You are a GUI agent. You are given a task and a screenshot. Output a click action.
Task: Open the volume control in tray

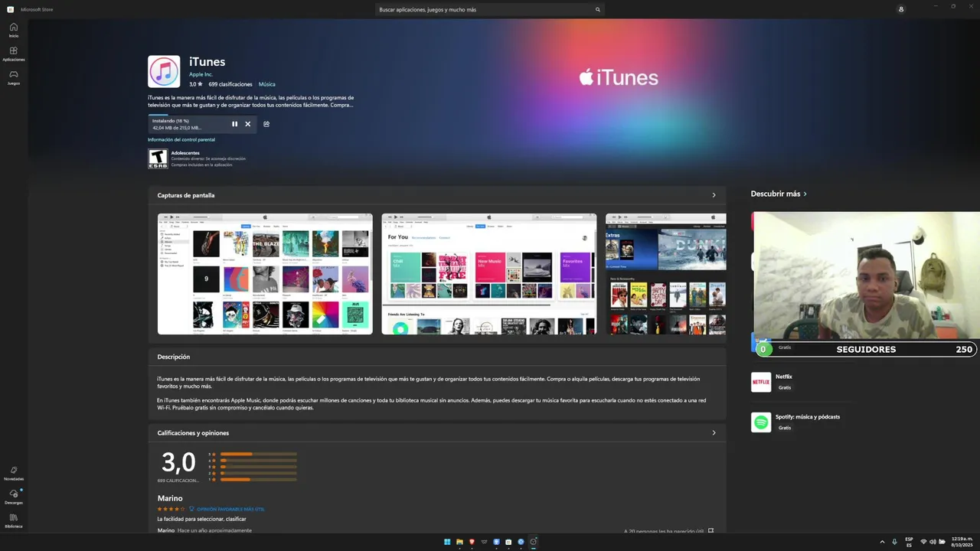[933, 542]
